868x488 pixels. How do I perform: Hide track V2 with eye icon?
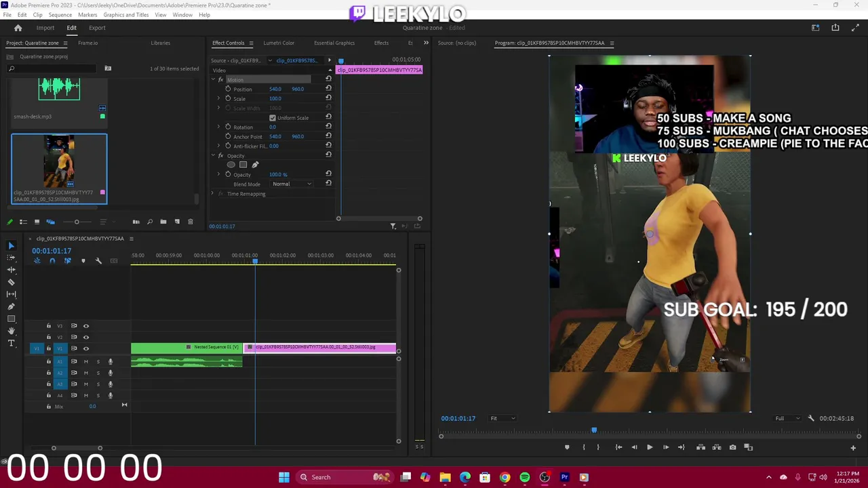click(x=86, y=337)
